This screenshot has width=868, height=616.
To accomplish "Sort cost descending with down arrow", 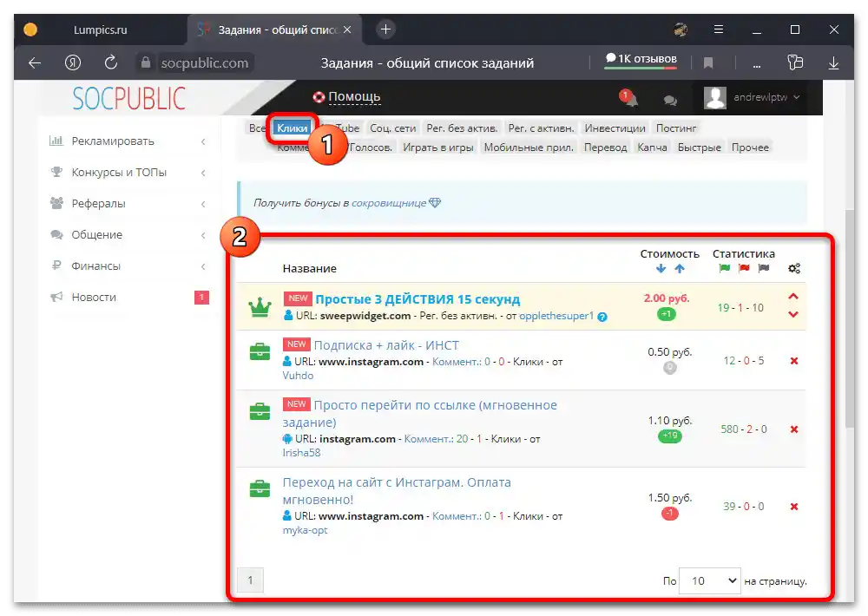I will point(661,268).
